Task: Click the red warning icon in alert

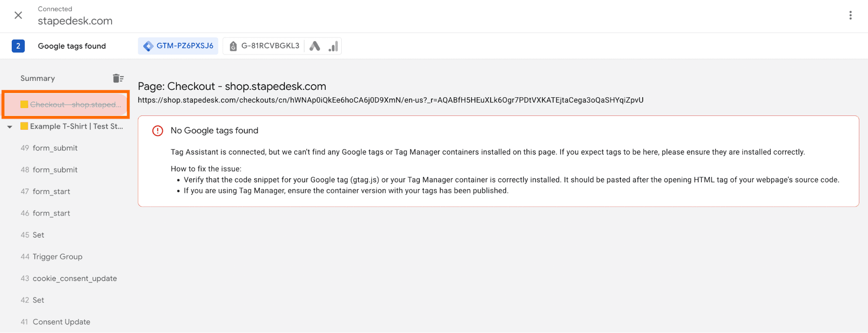Action: (158, 131)
